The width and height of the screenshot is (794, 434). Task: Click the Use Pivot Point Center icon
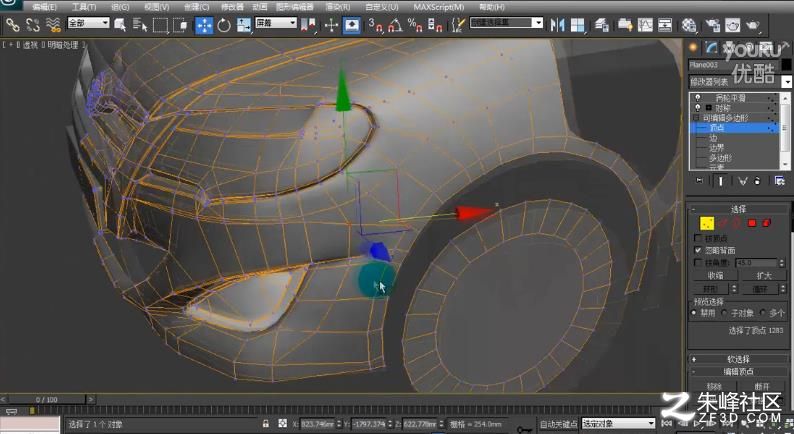308,25
